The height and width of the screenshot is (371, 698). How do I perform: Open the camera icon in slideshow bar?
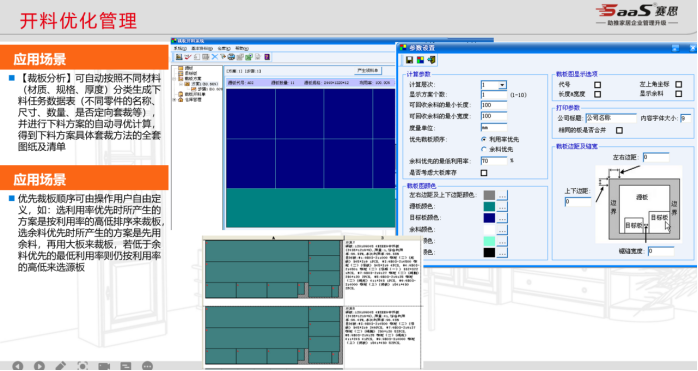pos(104,366)
